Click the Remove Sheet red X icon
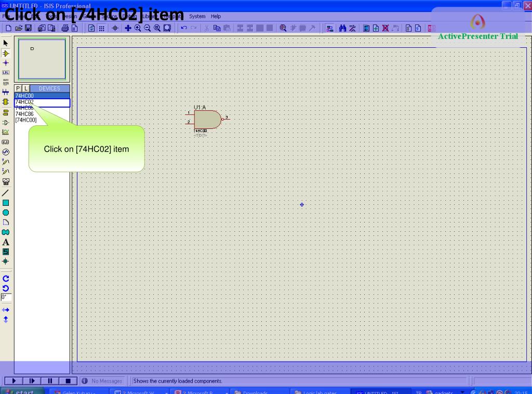This screenshot has height=394, width=532. pos(385,28)
